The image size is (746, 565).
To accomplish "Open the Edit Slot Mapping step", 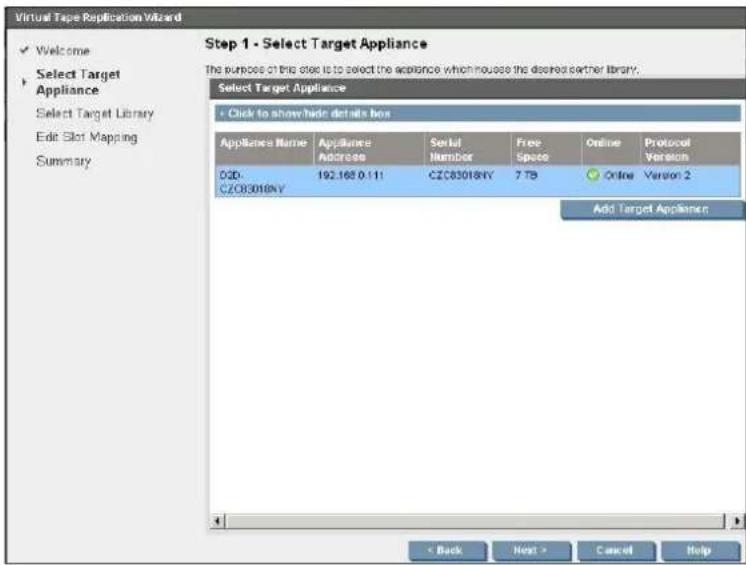I will coord(87,137).
